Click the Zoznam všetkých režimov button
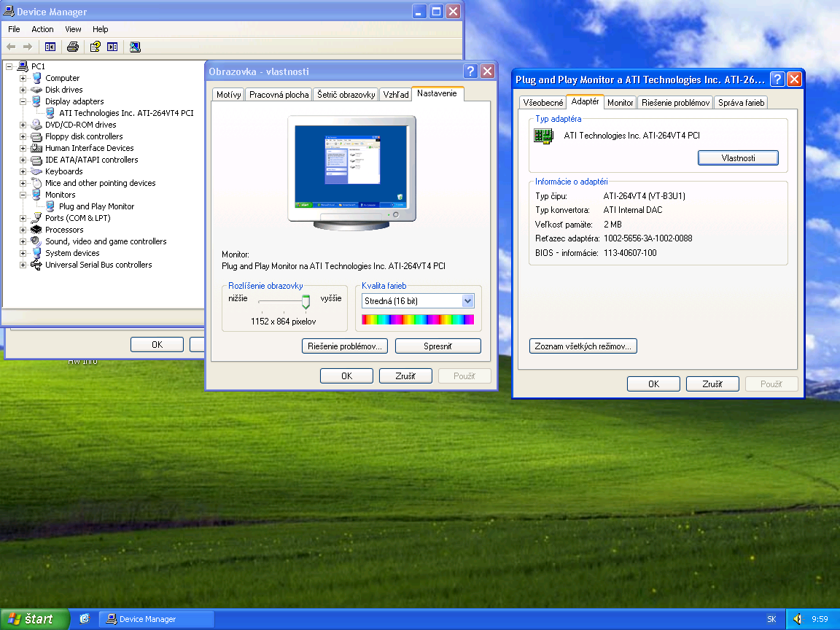Image resolution: width=840 pixels, height=630 pixels. [583, 346]
